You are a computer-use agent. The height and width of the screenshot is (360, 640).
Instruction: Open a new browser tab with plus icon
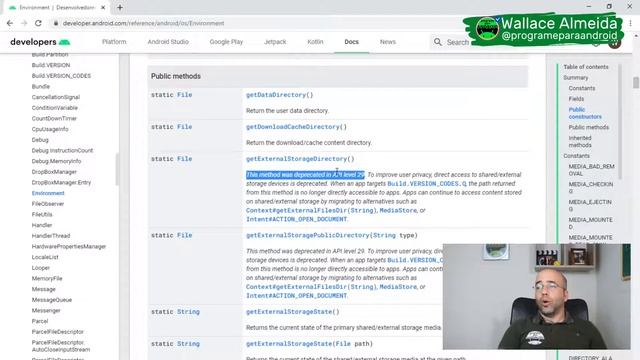(x=120, y=7)
